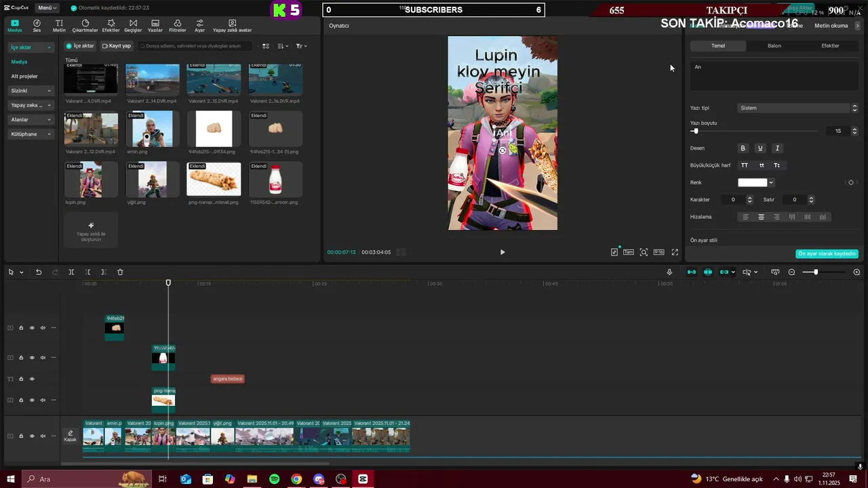
Task: Open the Geçişler tab
Action: pos(133,26)
